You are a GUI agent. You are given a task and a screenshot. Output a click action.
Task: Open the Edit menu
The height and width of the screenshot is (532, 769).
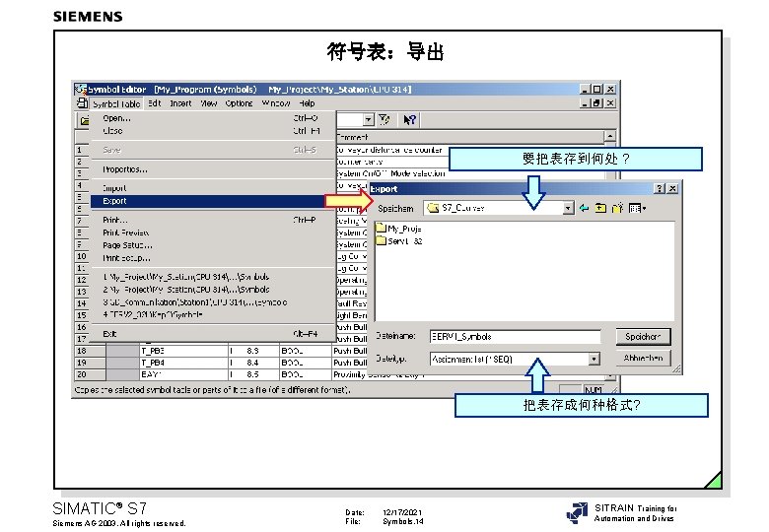point(155,103)
